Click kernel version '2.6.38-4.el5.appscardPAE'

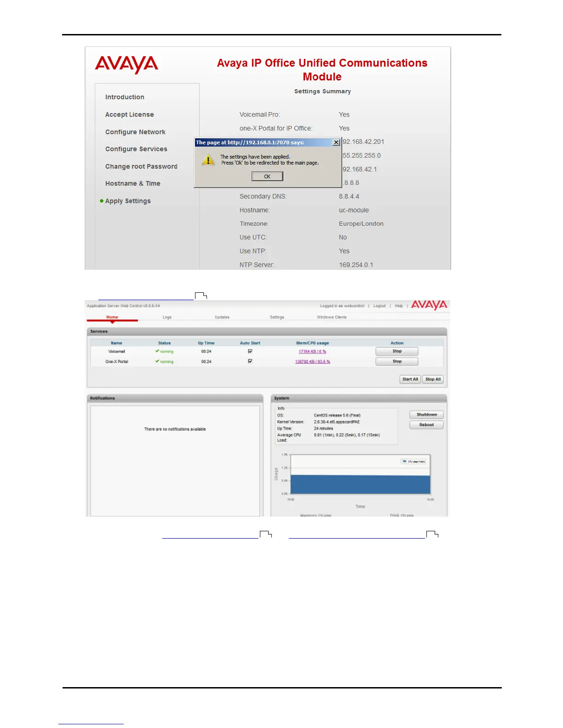coord(337,422)
